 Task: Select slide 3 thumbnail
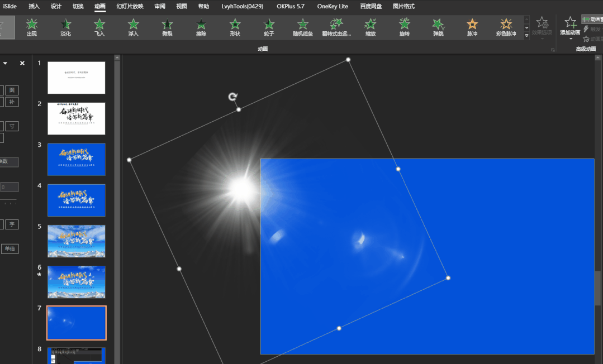[76, 160]
